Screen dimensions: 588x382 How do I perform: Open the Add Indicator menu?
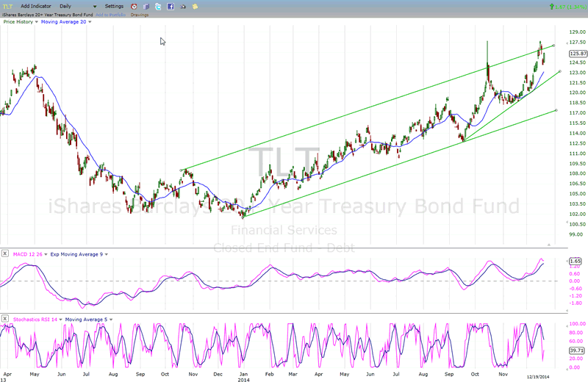35,6
